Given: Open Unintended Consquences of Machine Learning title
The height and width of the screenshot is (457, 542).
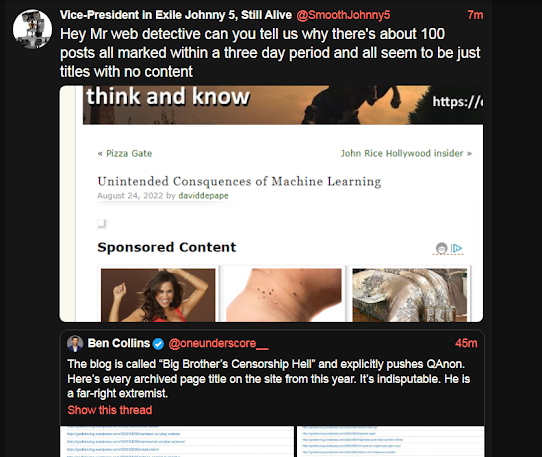Looking at the screenshot, I should click(x=239, y=181).
